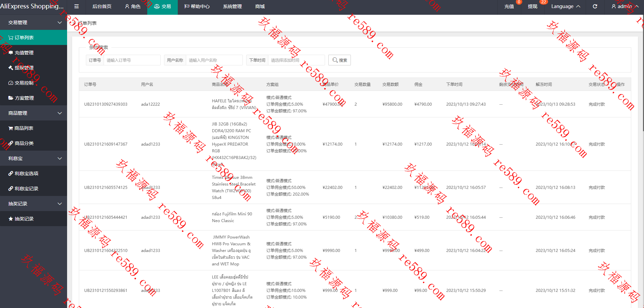The image size is (644, 308).
Task: Go to 后台首页 tab
Action: pyautogui.click(x=102, y=6)
